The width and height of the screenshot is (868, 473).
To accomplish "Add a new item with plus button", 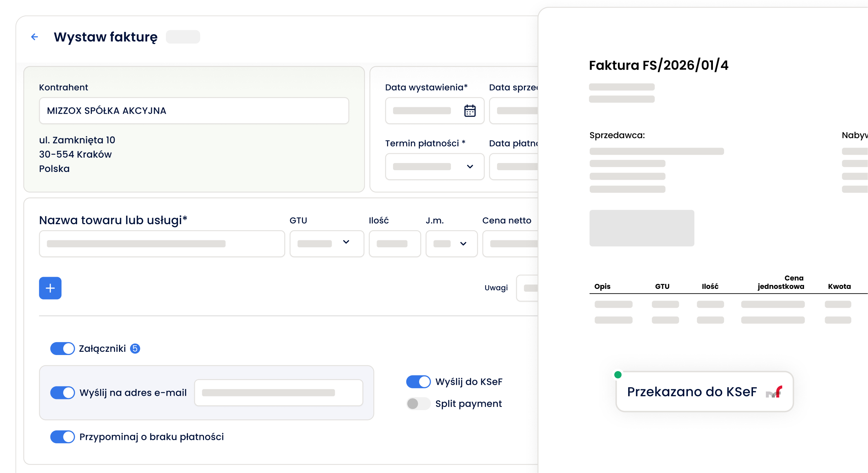I will (50, 288).
